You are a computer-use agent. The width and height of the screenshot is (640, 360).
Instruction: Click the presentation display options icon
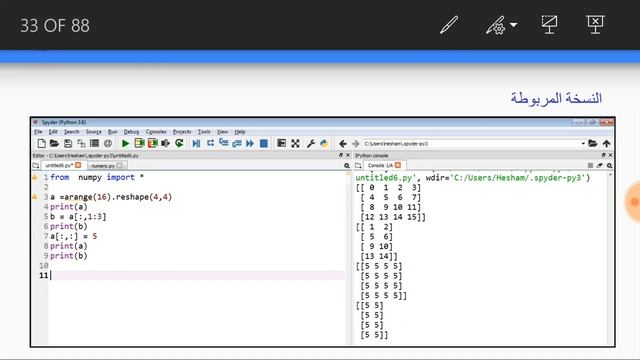[x=549, y=25]
